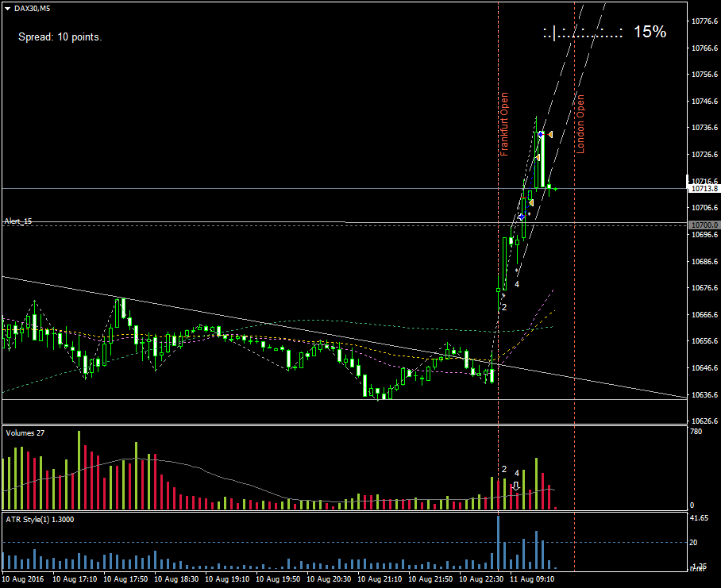Click the dotted progress bar beside 15%

583,33
